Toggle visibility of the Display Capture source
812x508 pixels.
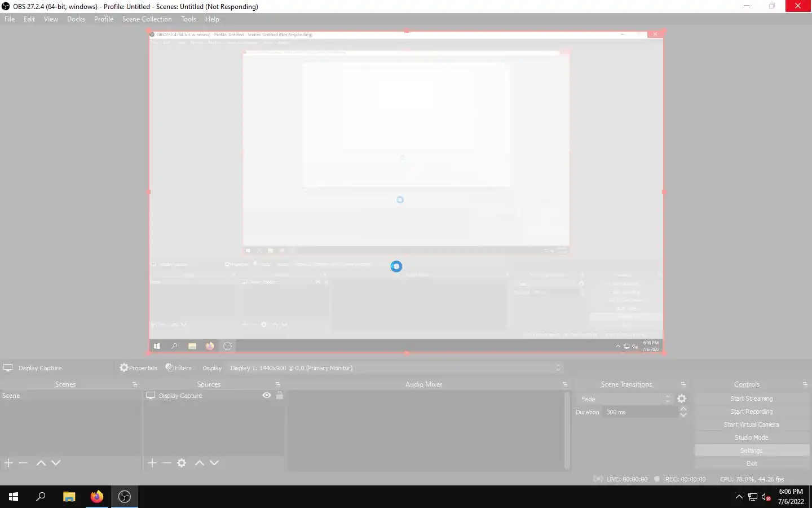(267, 395)
